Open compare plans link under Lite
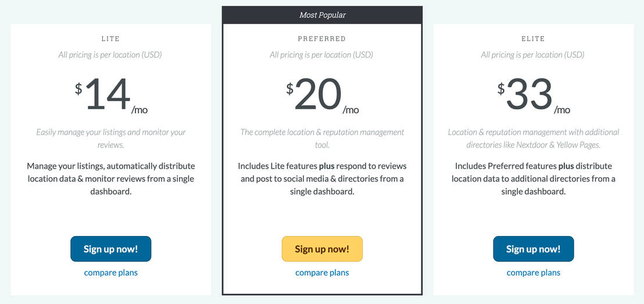 [x=110, y=272]
